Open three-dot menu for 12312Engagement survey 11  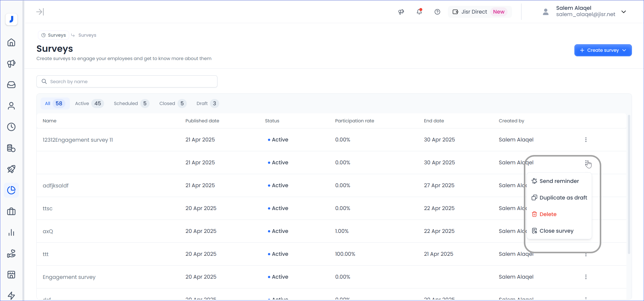pyautogui.click(x=586, y=140)
